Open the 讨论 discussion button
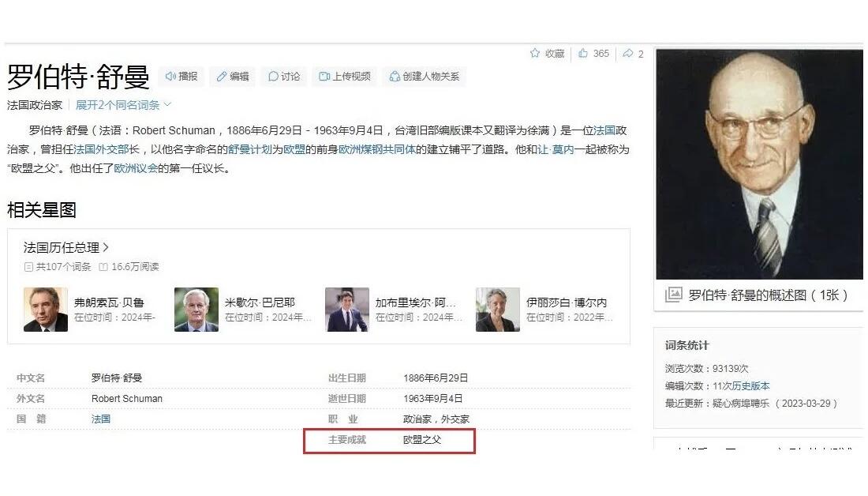The height and width of the screenshot is (496, 868). pos(284,77)
